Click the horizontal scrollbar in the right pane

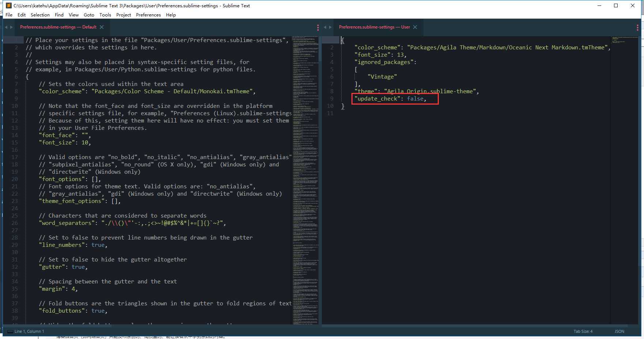point(475,325)
